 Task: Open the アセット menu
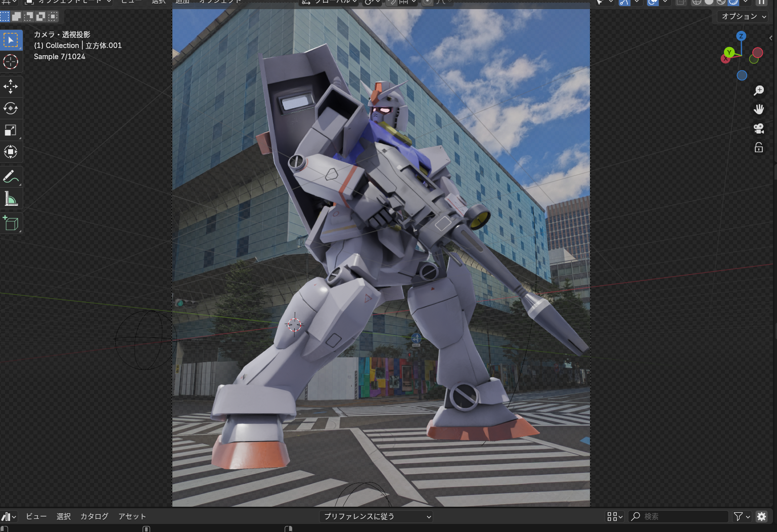(132, 516)
